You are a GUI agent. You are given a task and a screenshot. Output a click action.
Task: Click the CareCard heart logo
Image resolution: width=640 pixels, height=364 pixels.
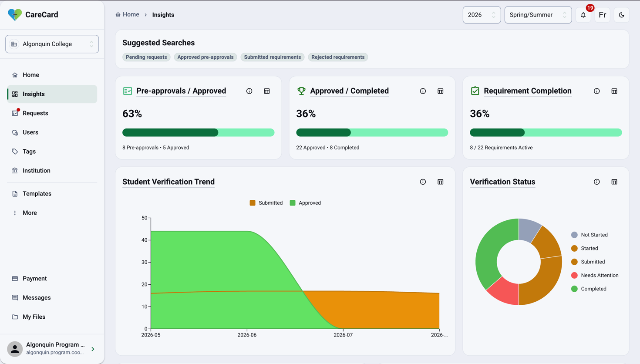pos(15,15)
